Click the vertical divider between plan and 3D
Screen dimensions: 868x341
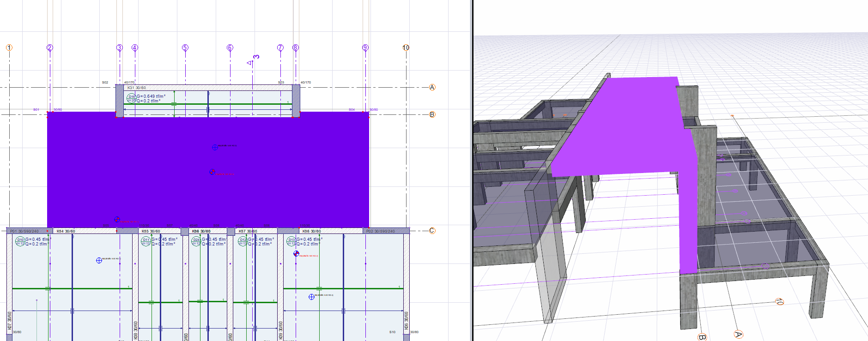(472, 171)
